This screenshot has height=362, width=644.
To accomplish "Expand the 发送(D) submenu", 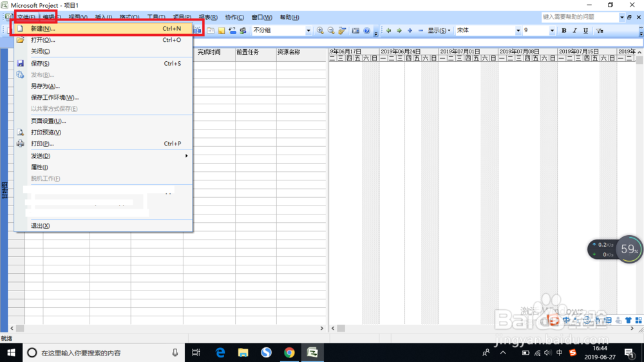I will [x=104, y=156].
